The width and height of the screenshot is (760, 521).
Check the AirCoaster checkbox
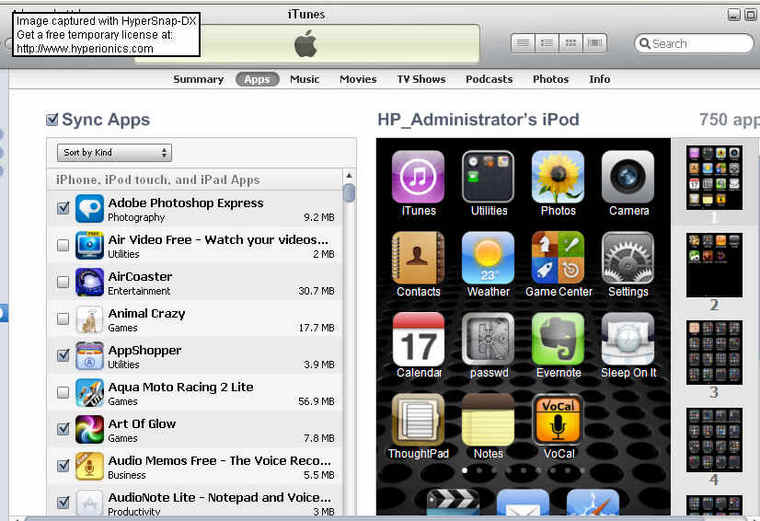click(63, 282)
